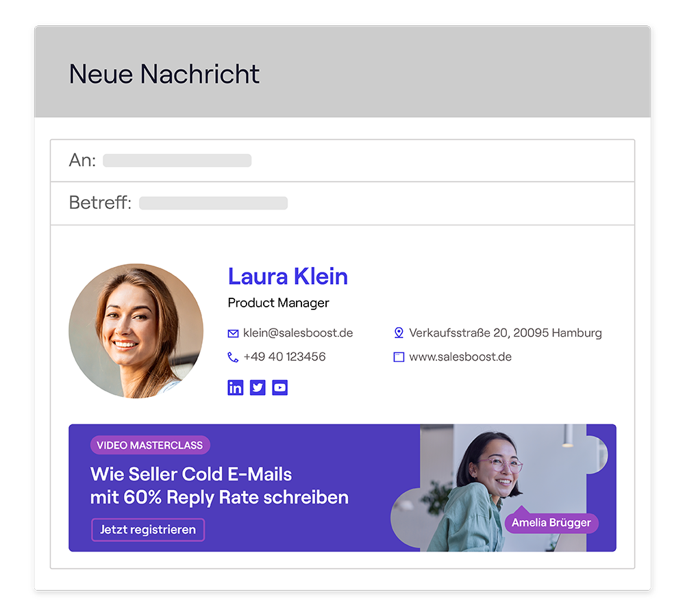Open the LinkedIn social icon

point(235,387)
